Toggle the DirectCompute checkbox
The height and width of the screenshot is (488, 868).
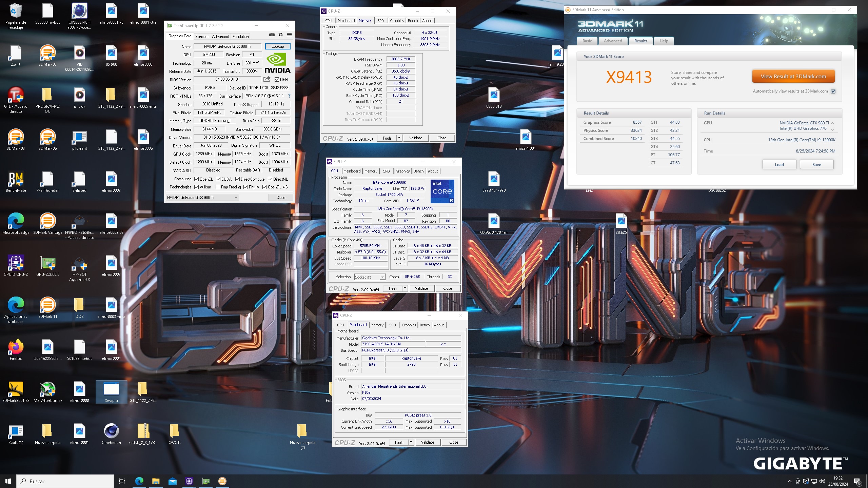pos(237,179)
